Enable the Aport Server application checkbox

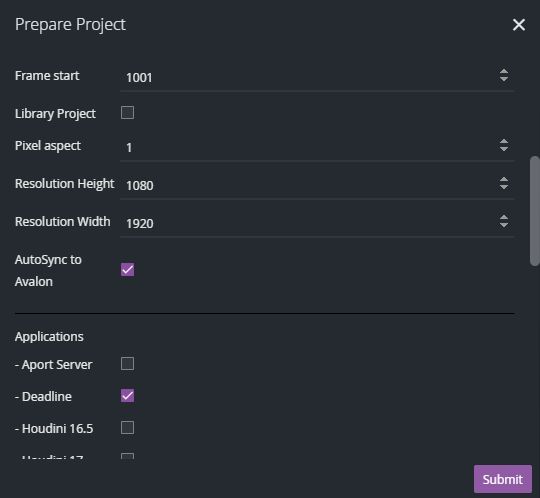click(x=127, y=364)
